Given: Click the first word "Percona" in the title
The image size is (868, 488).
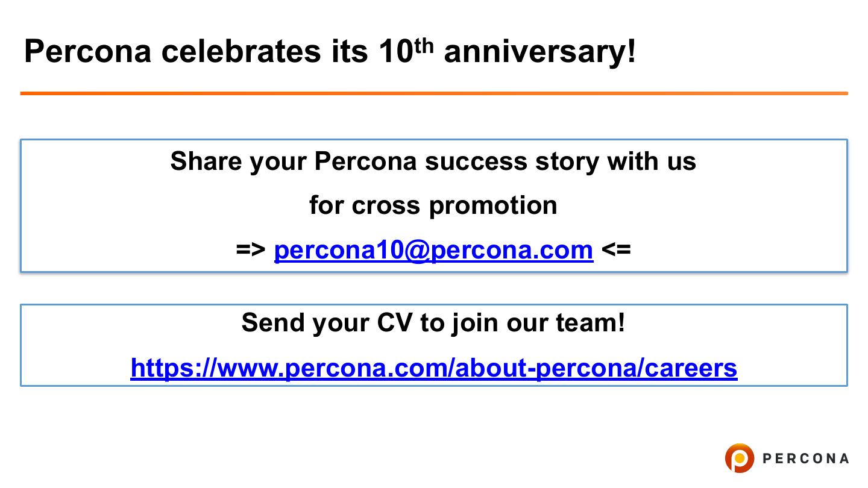Looking at the screenshot, I should point(87,52).
